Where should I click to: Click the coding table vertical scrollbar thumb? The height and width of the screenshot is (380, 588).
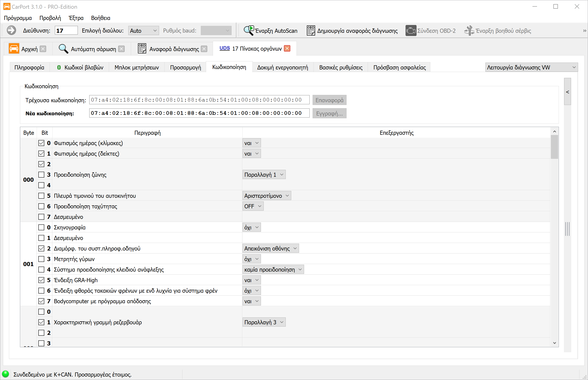(554, 147)
